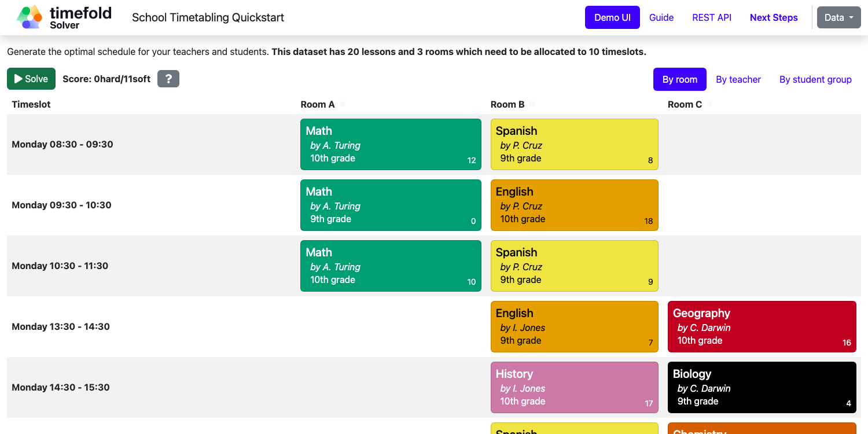868x434 pixels.
Task: Click the question mark score analysis button
Action: pyautogui.click(x=168, y=79)
